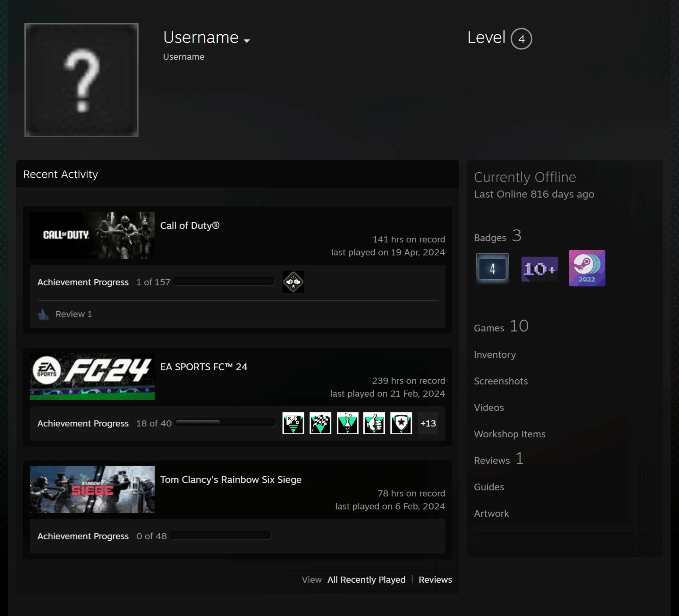Open the Badges 3 section link
Screen dimensions: 679x616
pyautogui.click(x=498, y=236)
